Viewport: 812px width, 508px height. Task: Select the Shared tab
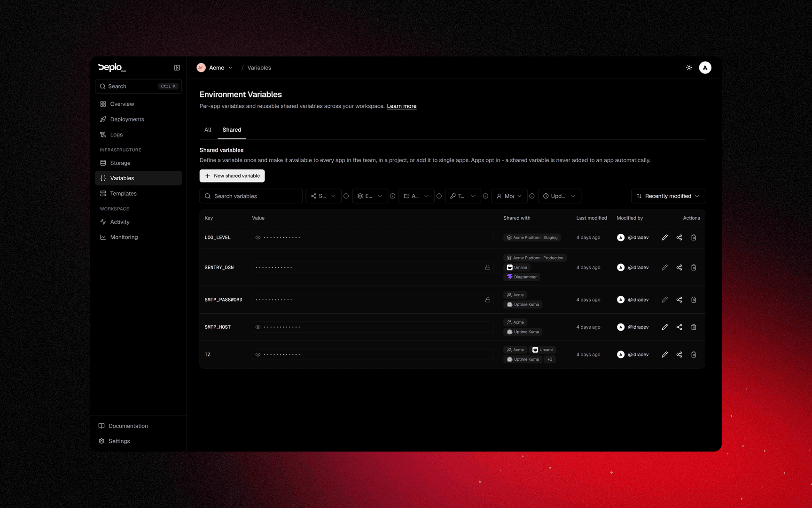pyautogui.click(x=232, y=130)
